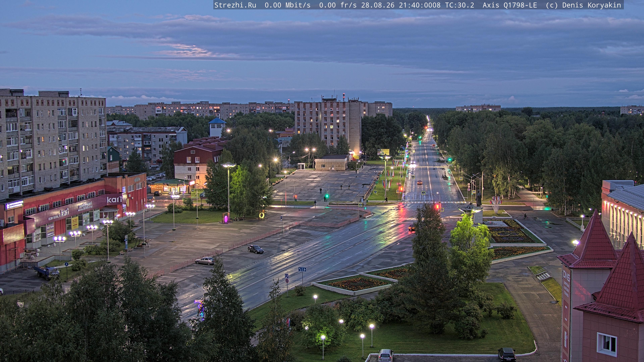Click the blue three-arrow lane direction sign
The image size is (644, 362).
click(302, 269)
